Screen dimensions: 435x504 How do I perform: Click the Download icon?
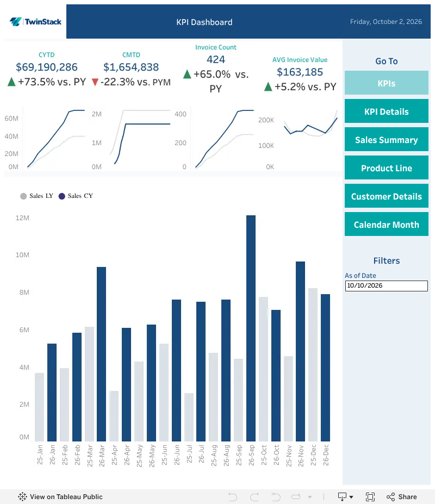coord(342,497)
